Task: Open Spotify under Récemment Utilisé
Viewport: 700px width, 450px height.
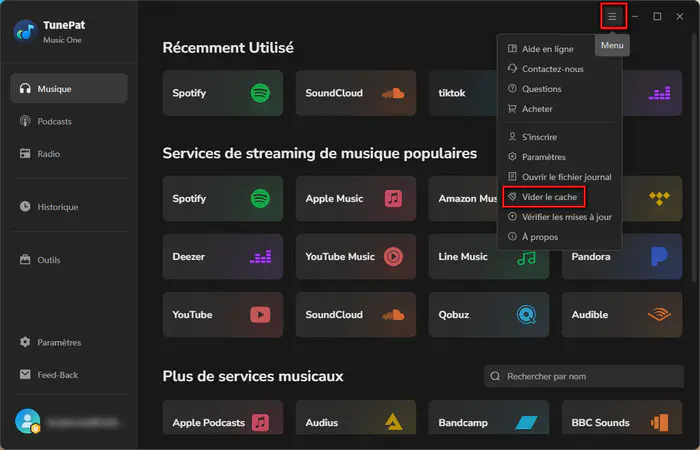Action: tap(223, 93)
